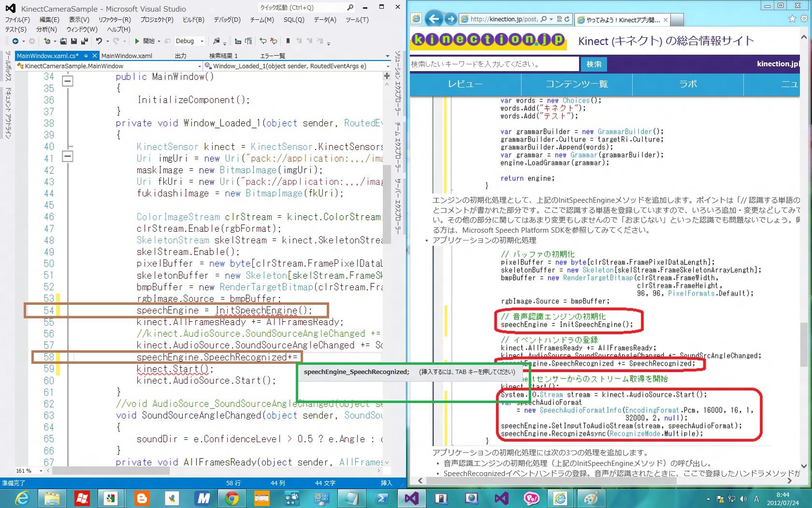Click the 検索 search button on website
The width and height of the screenshot is (812, 508).
coord(594,64)
